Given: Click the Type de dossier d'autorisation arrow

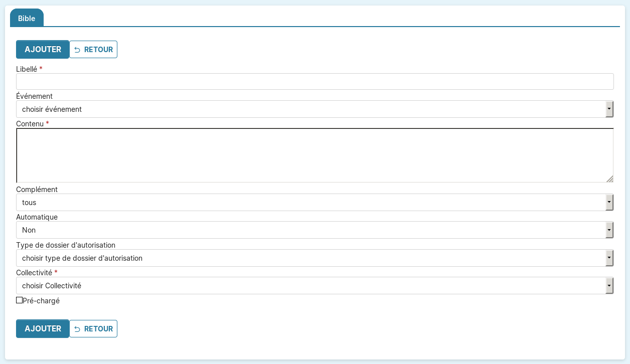Looking at the screenshot, I should (609, 258).
